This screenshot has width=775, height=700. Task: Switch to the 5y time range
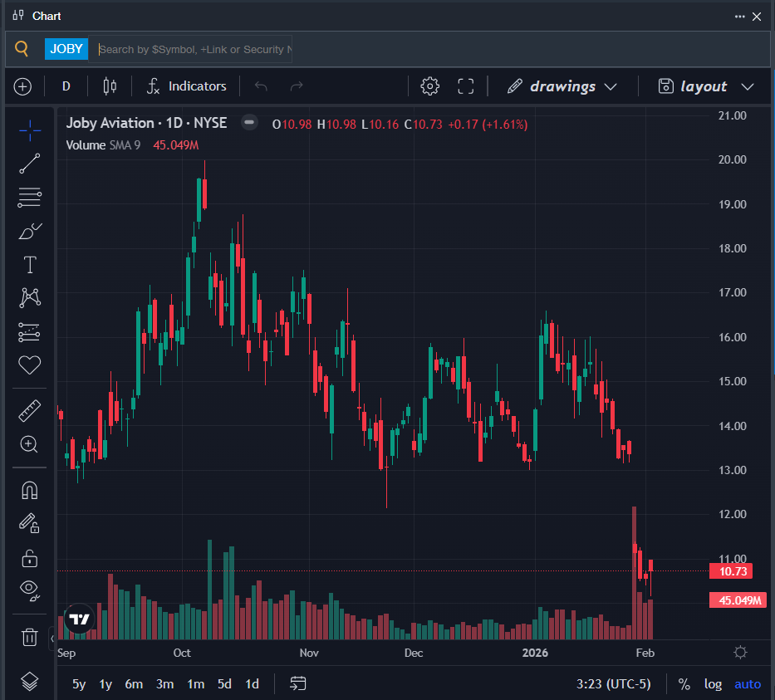tap(79, 684)
